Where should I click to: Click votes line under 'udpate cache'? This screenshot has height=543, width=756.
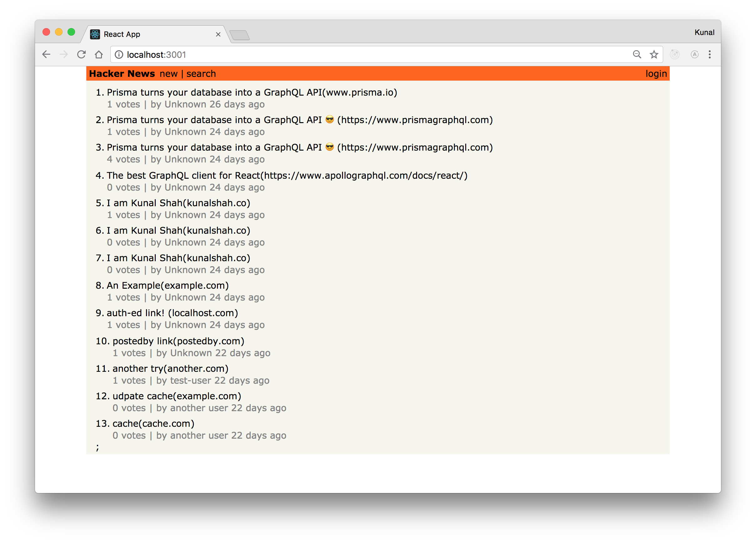199,408
